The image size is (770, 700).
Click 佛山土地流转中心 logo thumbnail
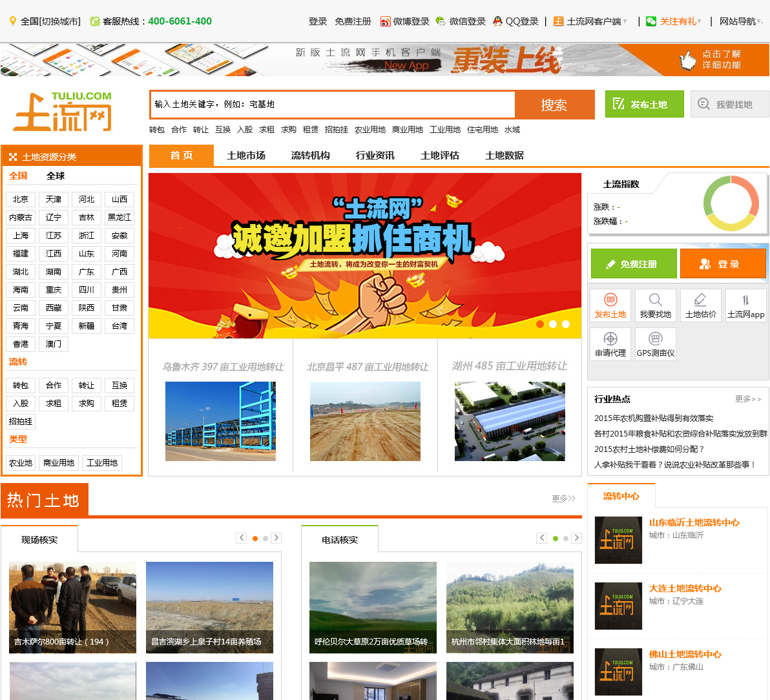pyautogui.click(x=618, y=672)
